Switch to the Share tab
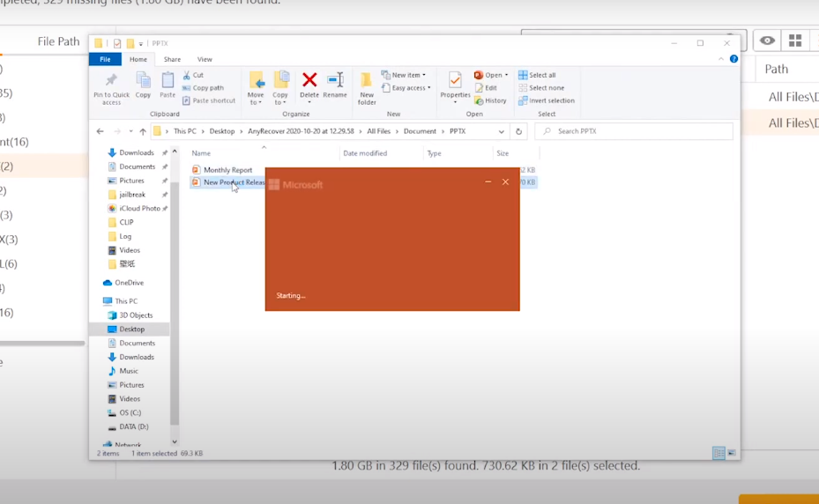This screenshot has width=819, height=504. tap(172, 60)
